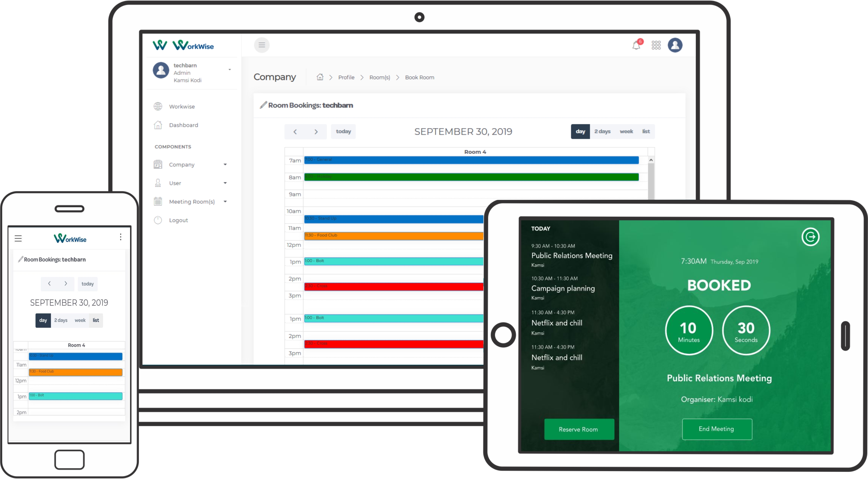
Task: Open Book Room breadcrumb link
Action: (419, 77)
